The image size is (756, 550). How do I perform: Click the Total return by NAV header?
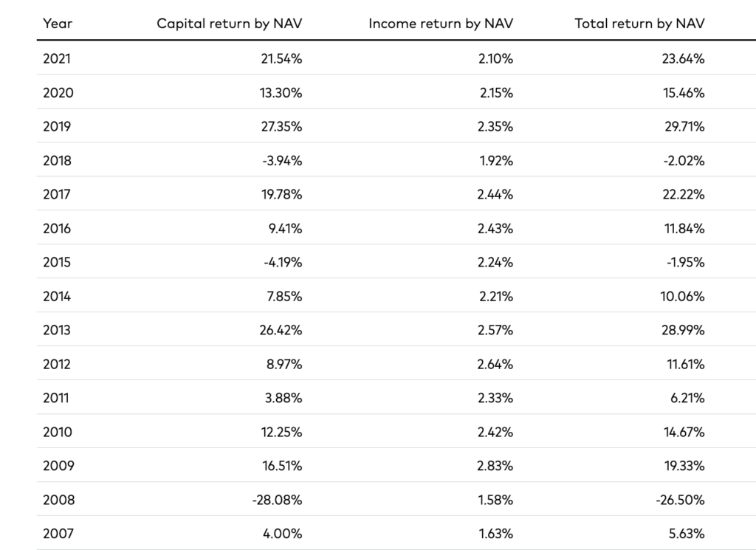click(639, 23)
